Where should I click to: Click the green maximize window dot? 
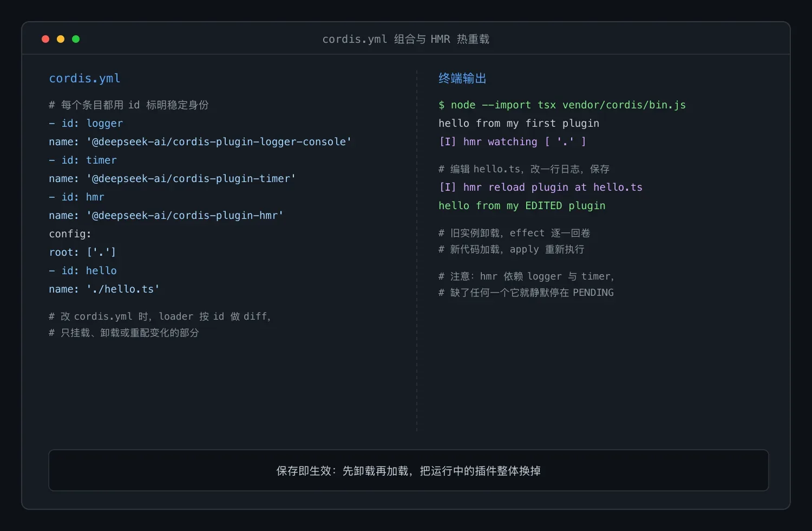(76, 39)
